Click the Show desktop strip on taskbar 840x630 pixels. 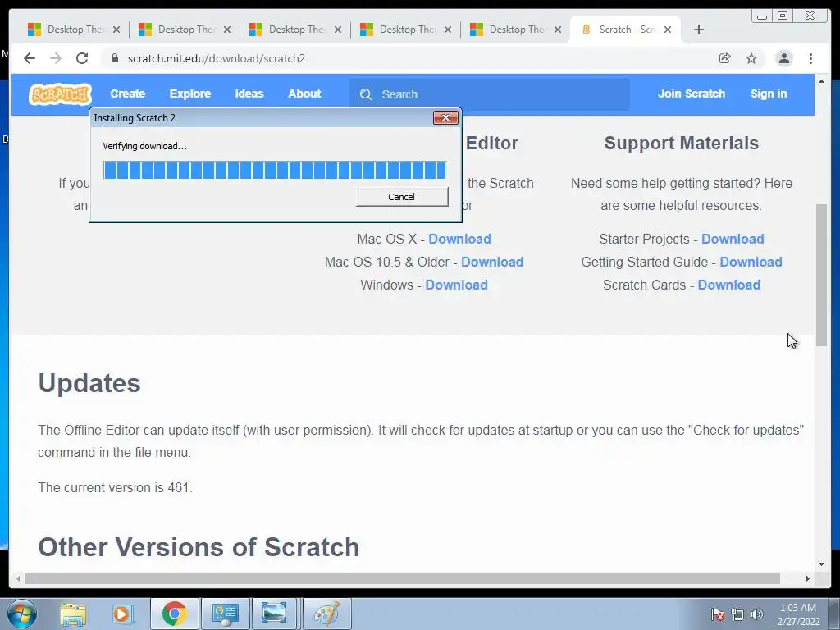pos(834,614)
